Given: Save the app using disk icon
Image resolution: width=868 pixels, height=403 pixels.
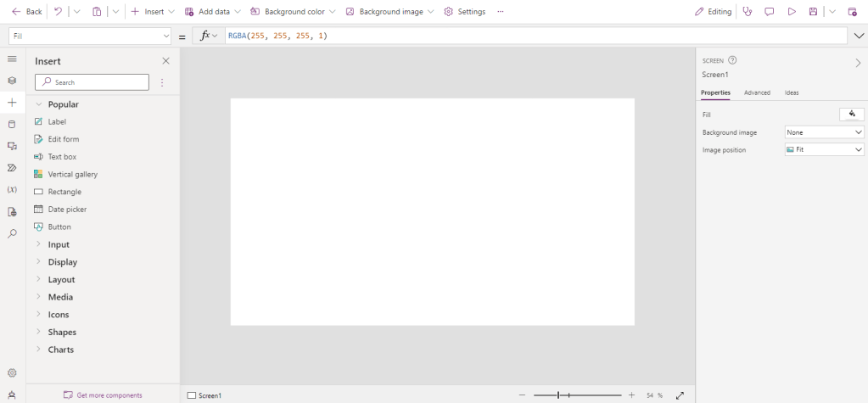Looking at the screenshot, I should pyautogui.click(x=813, y=12).
